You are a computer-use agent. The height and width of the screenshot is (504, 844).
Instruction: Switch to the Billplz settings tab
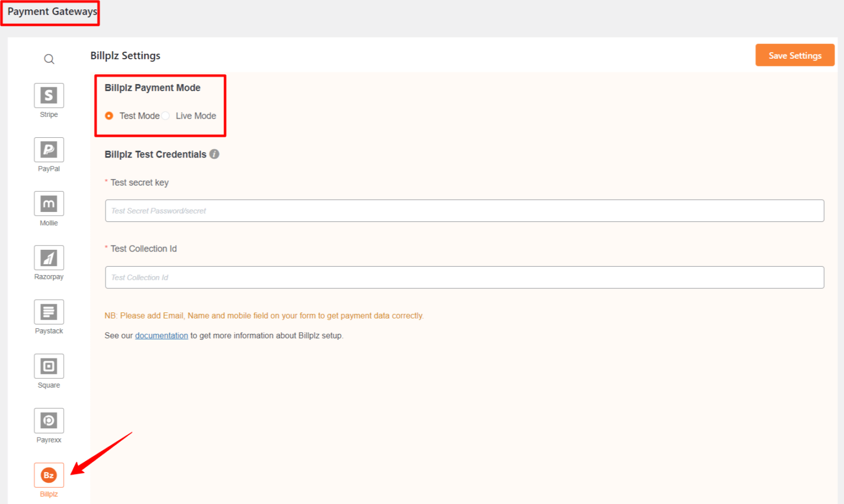[48, 474]
